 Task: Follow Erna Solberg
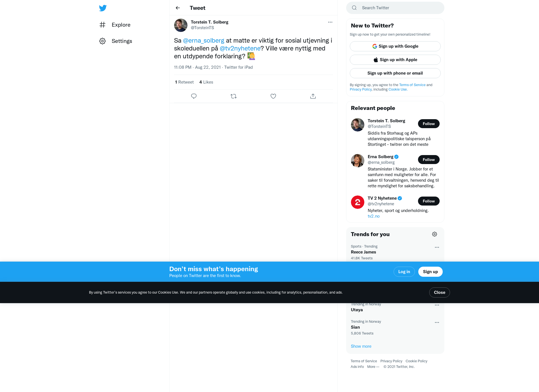(x=429, y=160)
